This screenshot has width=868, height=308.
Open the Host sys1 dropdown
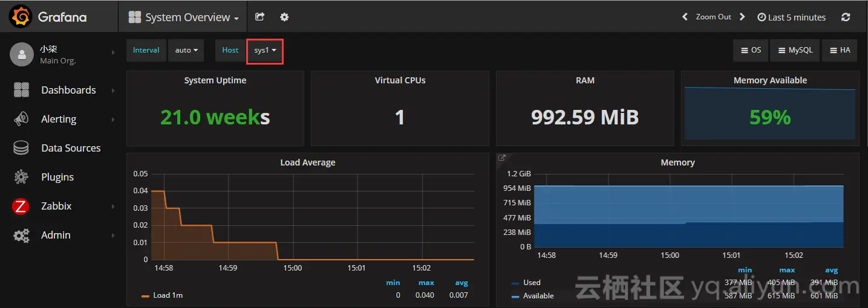(x=265, y=50)
